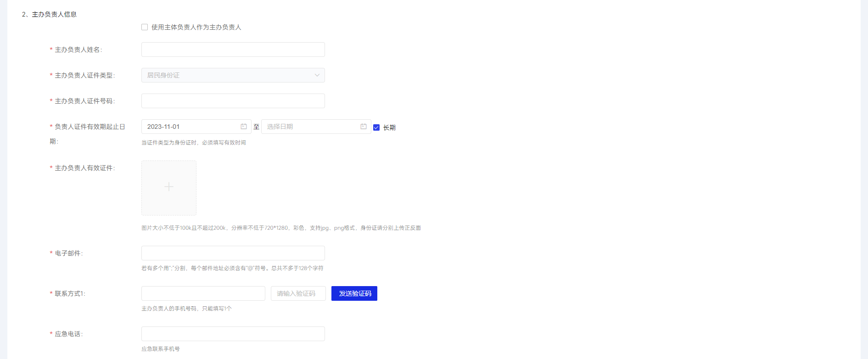868x359 pixels.
Task: Click the 电子邮件 input field
Action: [233, 253]
